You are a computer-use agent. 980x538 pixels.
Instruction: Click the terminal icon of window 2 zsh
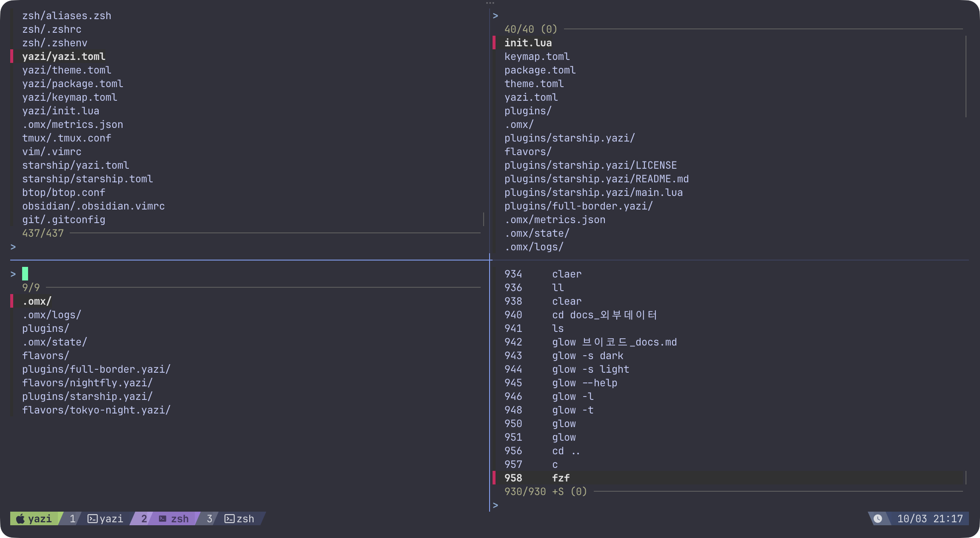(x=162, y=519)
